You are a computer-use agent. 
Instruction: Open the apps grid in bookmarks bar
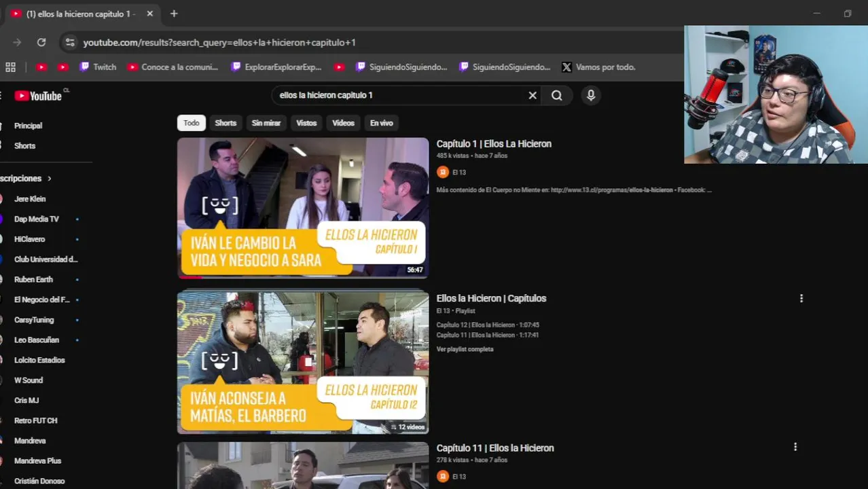(10, 67)
